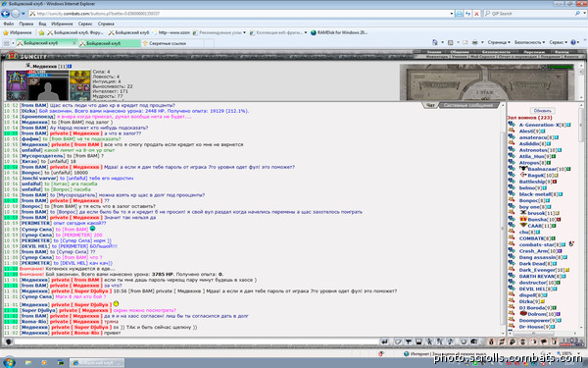Screen dimensions: 588x368
Task: Open the Безопасность dropdown in command bar
Action: (529, 42)
